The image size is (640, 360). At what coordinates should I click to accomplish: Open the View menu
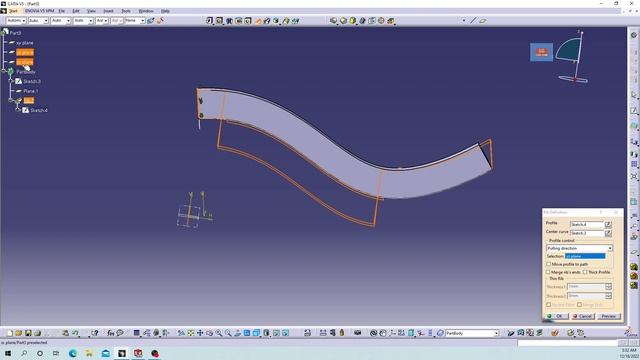[x=91, y=11]
